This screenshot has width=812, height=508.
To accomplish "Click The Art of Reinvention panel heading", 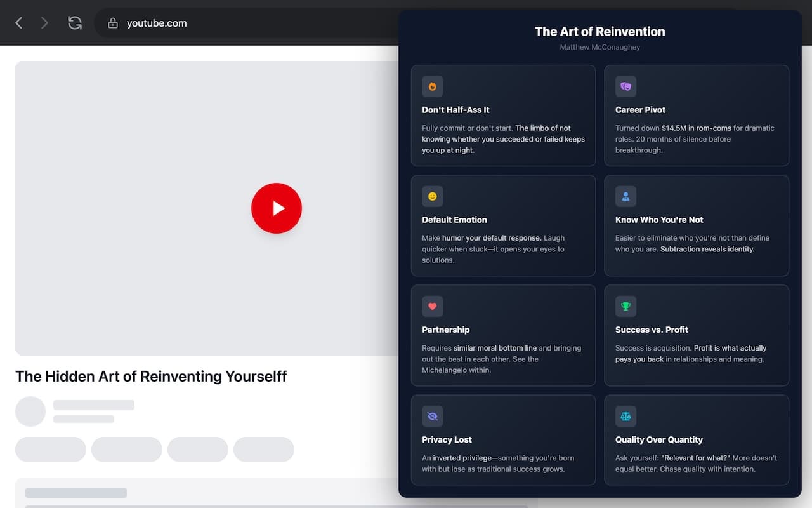I will [x=599, y=32].
